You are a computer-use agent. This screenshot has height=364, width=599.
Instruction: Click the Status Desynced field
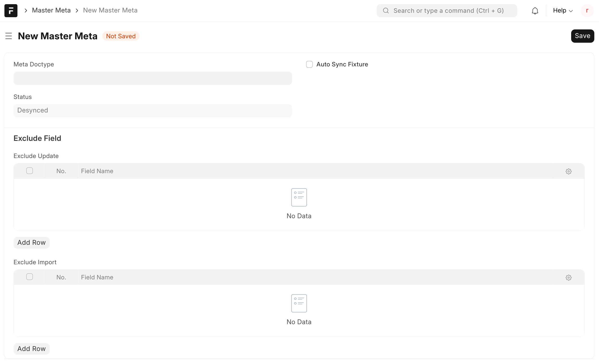click(153, 111)
